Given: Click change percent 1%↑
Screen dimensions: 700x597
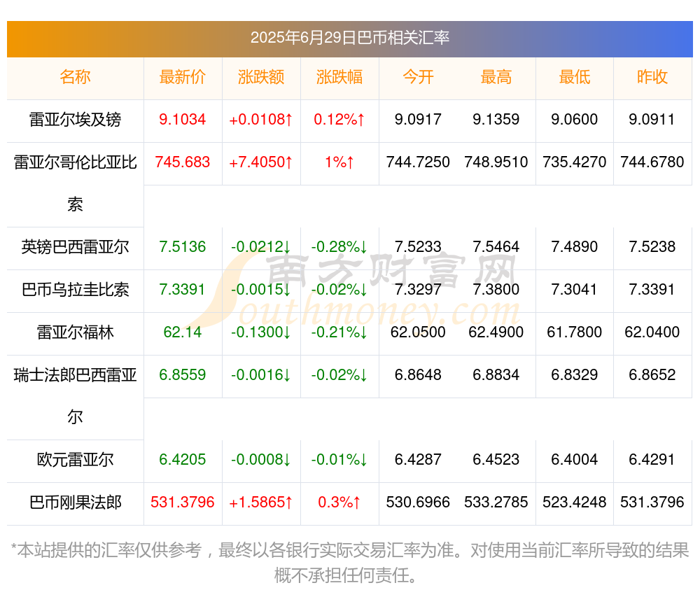Looking at the screenshot, I should [x=339, y=162].
